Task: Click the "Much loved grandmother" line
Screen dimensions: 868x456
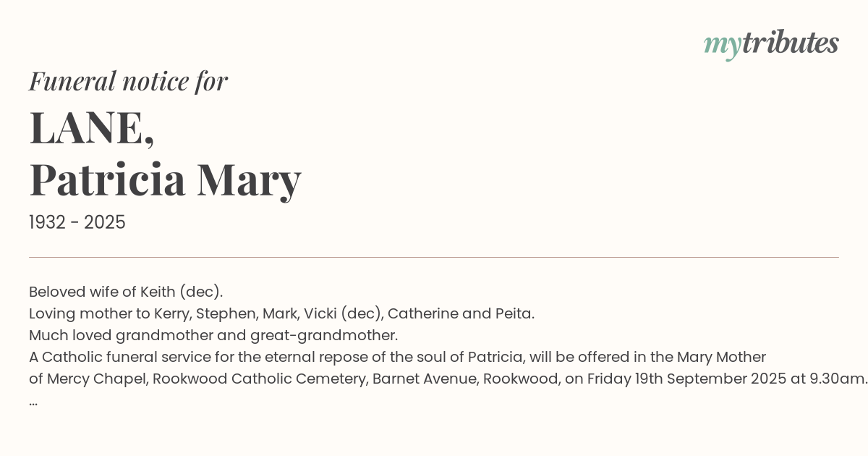Action: point(213,335)
